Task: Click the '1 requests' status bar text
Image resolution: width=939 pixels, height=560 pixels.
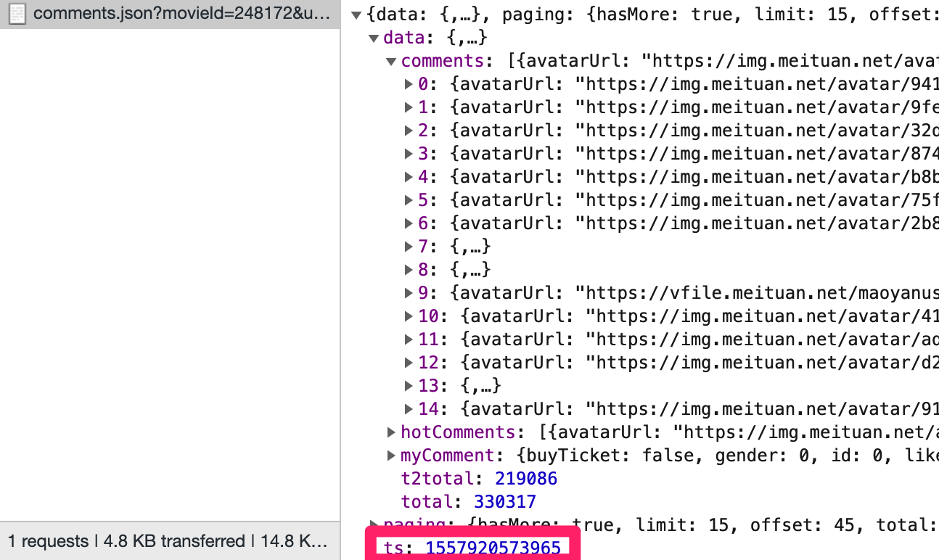Action: (48, 541)
